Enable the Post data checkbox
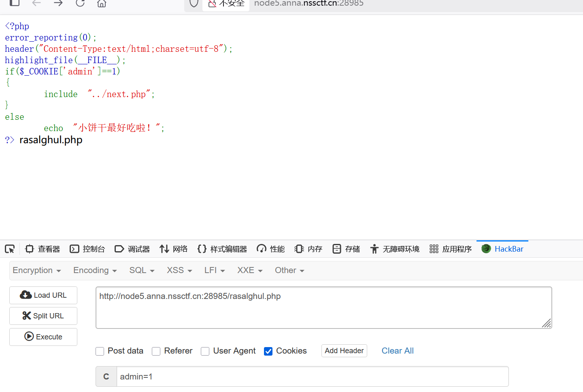The width and height of the screenshot is (583, 392). [100, 351]
